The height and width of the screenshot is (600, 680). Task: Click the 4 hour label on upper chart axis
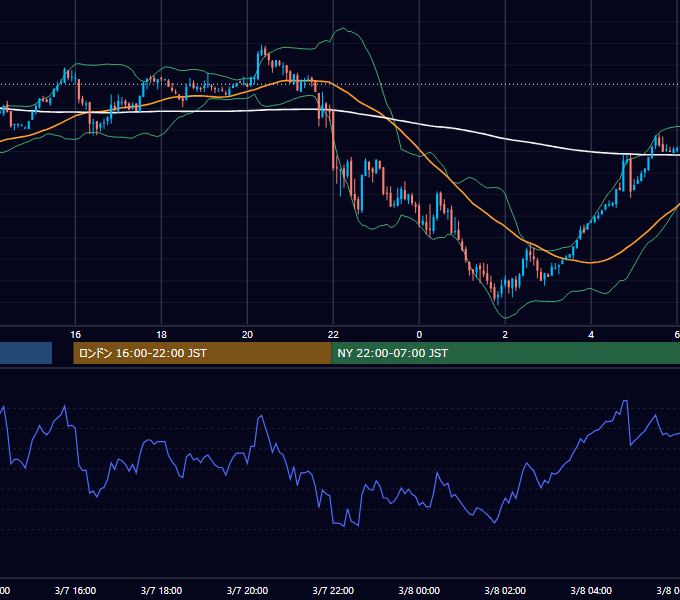pos(591,335)
